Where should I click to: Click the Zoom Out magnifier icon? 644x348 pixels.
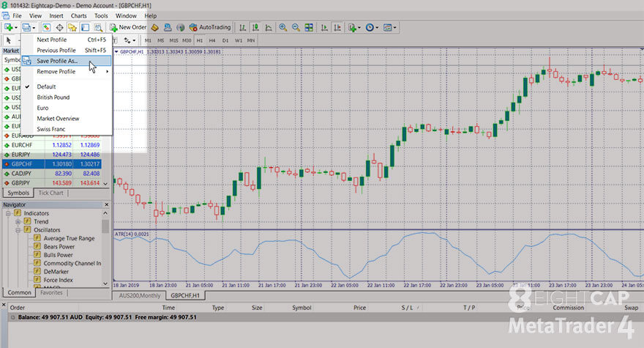(x=296, y=28)
